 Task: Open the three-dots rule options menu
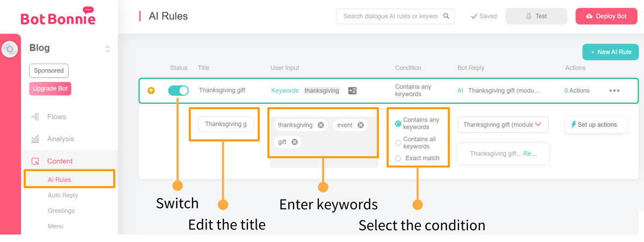tap(614, 90)
